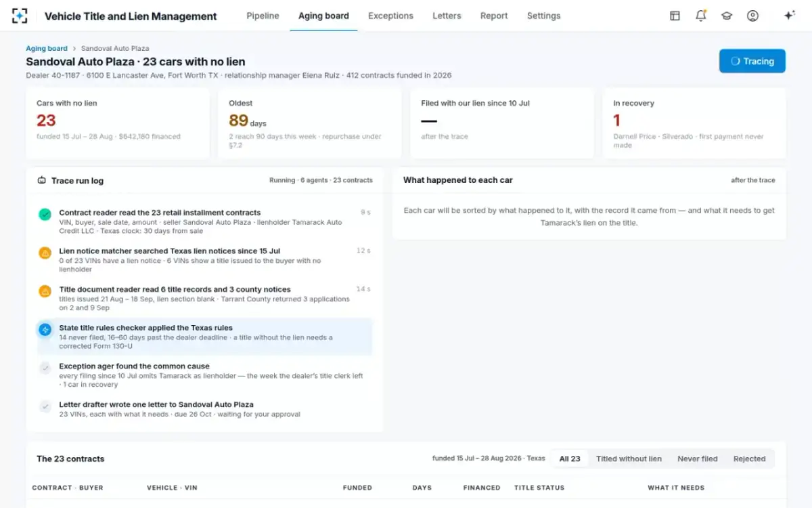Click the pending icon beside Exception ager
812x508 pixels.
click(x=45, y=368)
